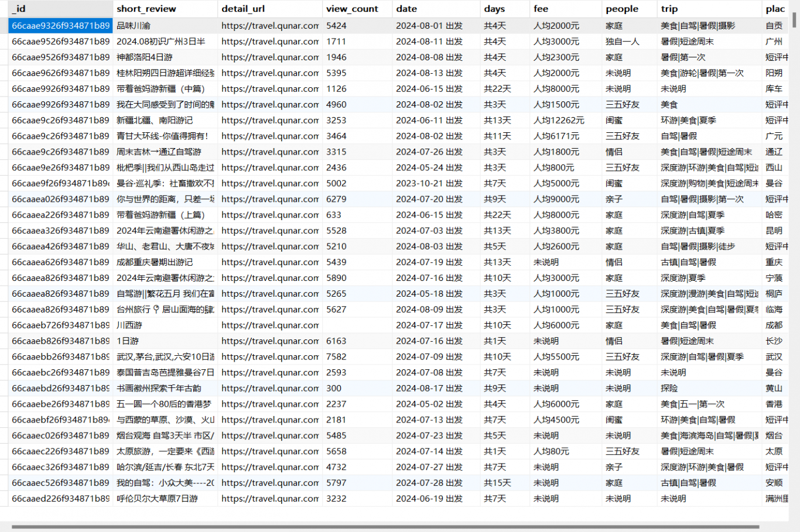Select the review cell 1日游
Screen dimensions: 800x532
(x=165, y=341)
